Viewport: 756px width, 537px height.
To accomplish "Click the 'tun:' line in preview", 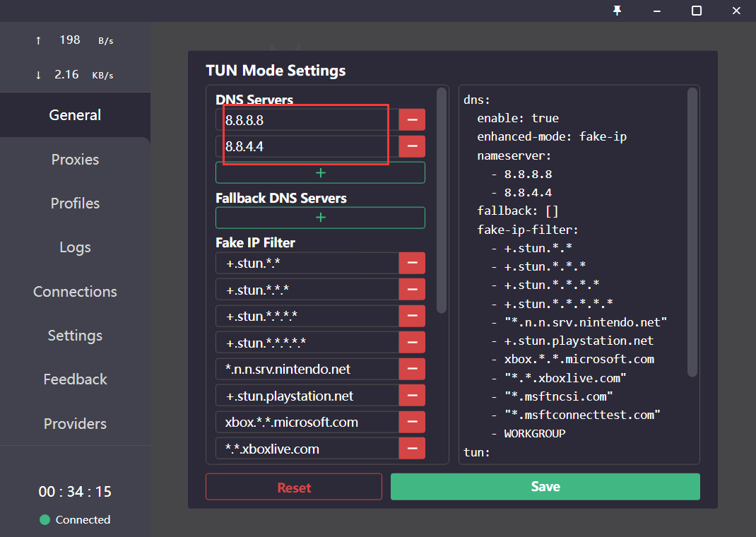I will coord(477,452).
